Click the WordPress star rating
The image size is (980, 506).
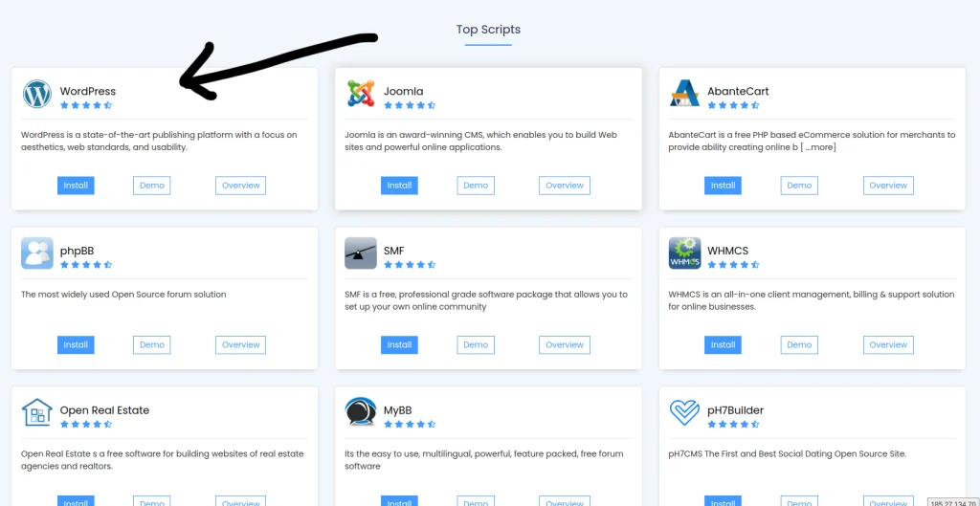coord(86,105)
